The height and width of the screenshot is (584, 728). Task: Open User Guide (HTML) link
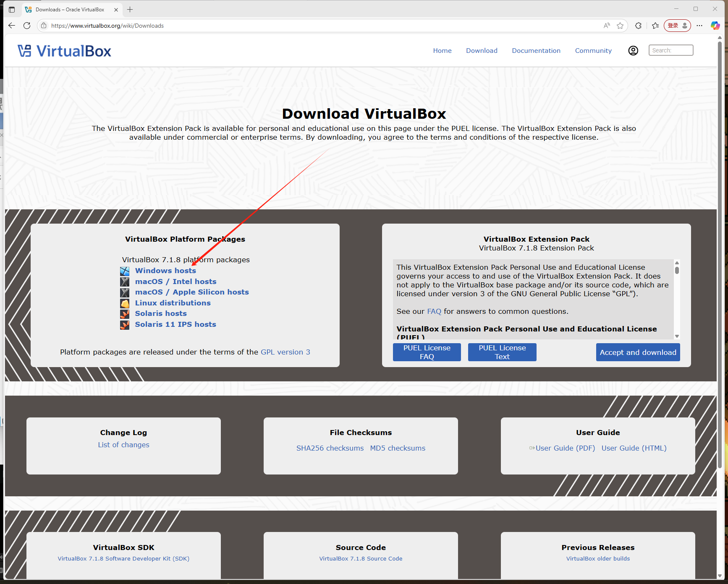(x=634, y=448)
